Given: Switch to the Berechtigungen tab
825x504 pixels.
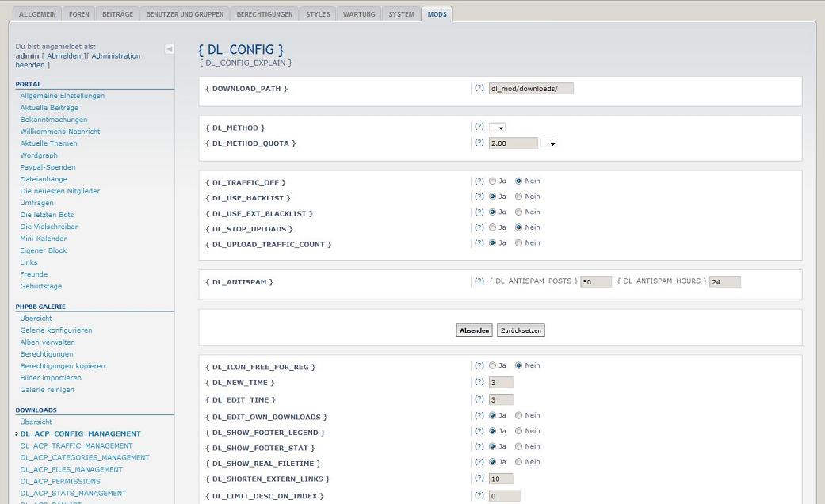Looking at the screenshot, I should tap(265, 14).
